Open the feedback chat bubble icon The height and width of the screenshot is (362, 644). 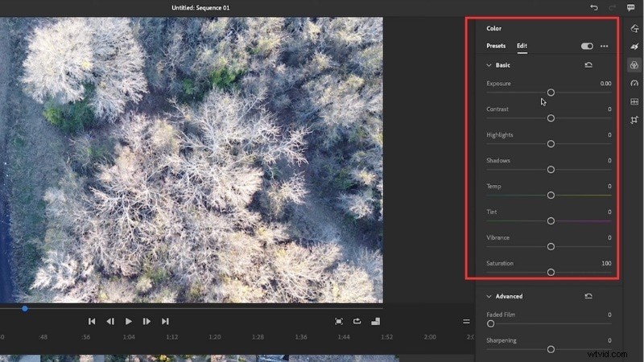[x=631, y=7]
